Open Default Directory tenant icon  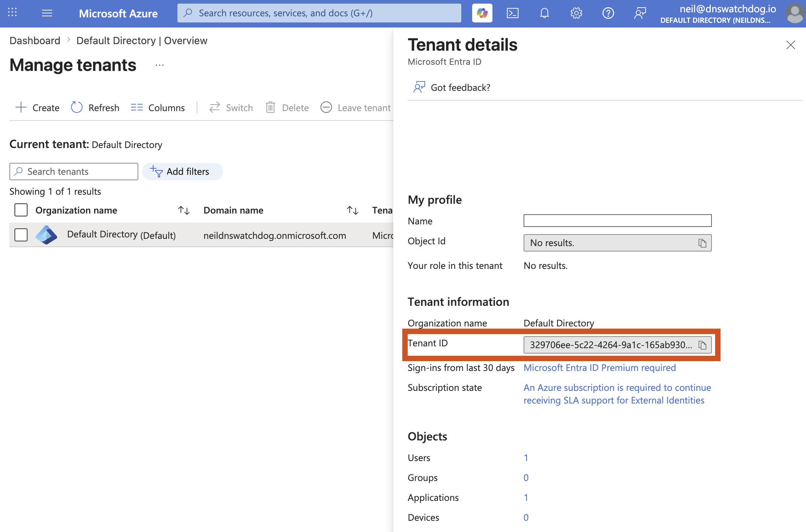click(x=46, y=235)
